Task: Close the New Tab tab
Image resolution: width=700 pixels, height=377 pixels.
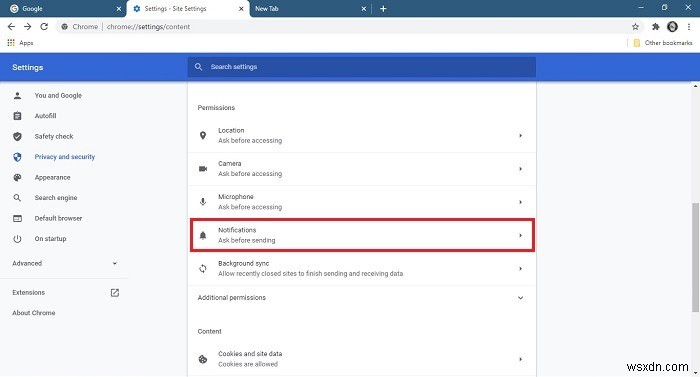Action: point(363,8)
